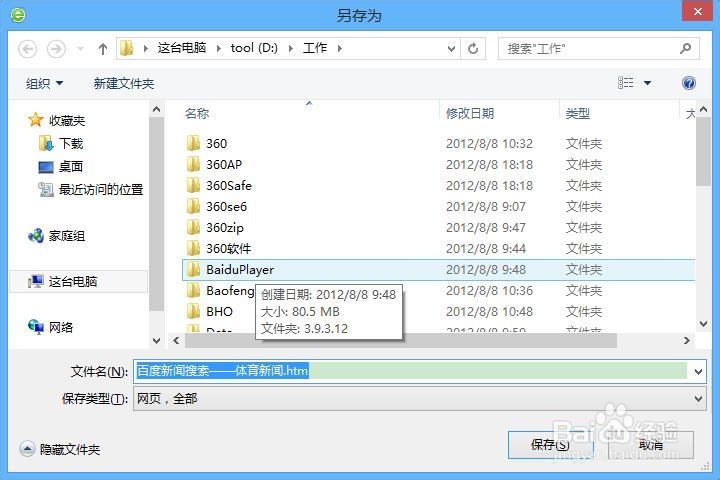This screenshot has width=720, height=480.
Task: Select tool (D:) in the address breadcrumb
Action: coord(254,48)
